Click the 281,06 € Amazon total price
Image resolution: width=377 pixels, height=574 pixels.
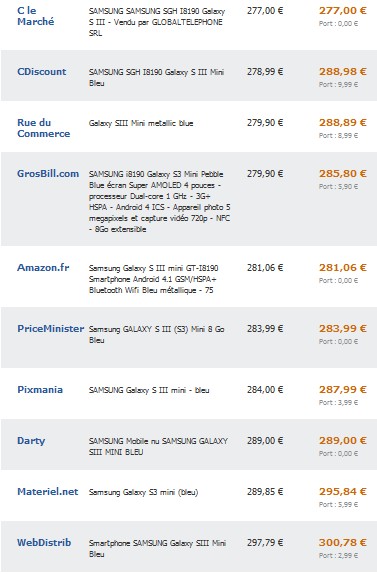tap(343, 268)
